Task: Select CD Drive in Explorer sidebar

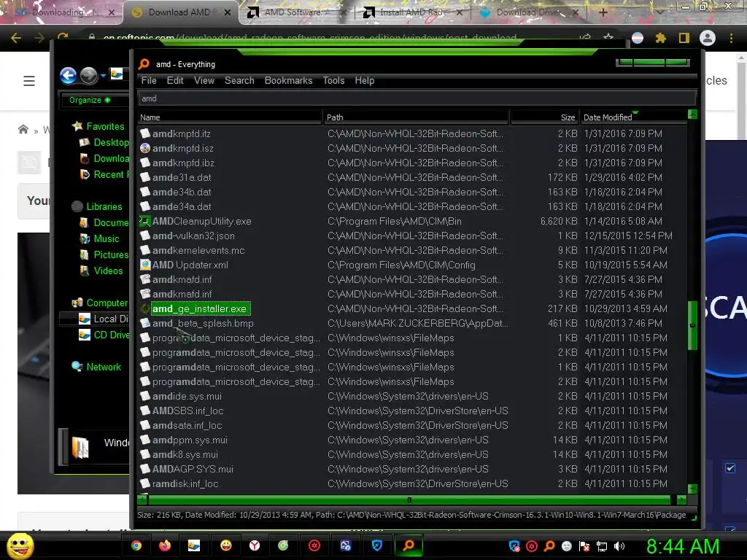Action: 111,335
